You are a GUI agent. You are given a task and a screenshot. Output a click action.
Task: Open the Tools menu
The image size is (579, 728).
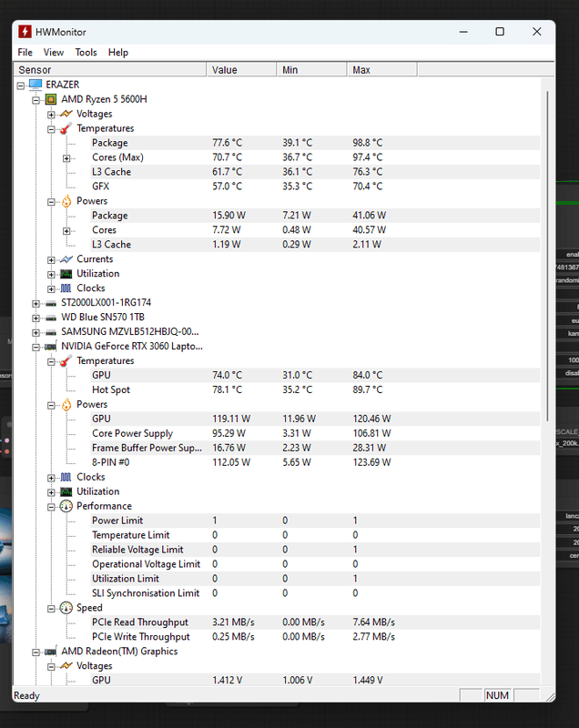click(86, 53)
